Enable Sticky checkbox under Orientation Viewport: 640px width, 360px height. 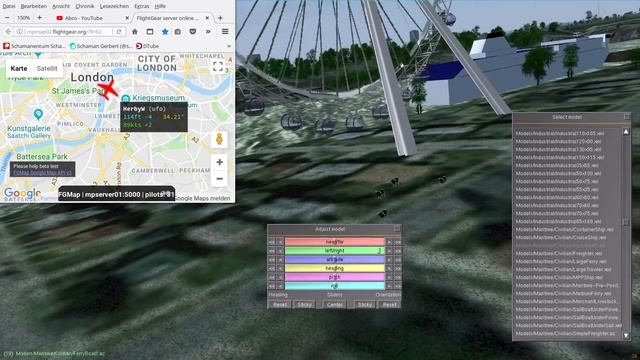(x=364, y=304)
